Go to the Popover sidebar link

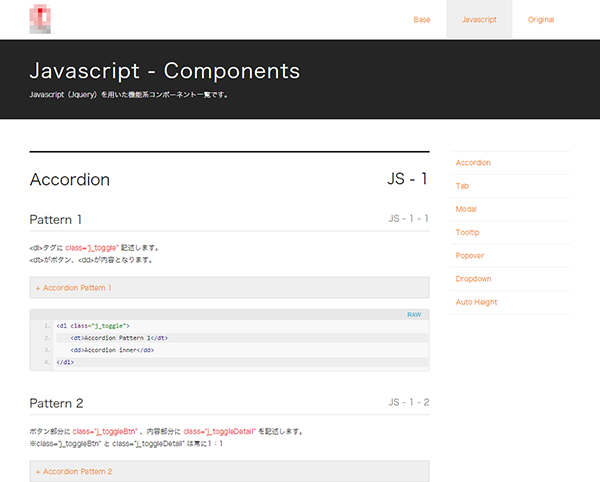tap(469, 255)
